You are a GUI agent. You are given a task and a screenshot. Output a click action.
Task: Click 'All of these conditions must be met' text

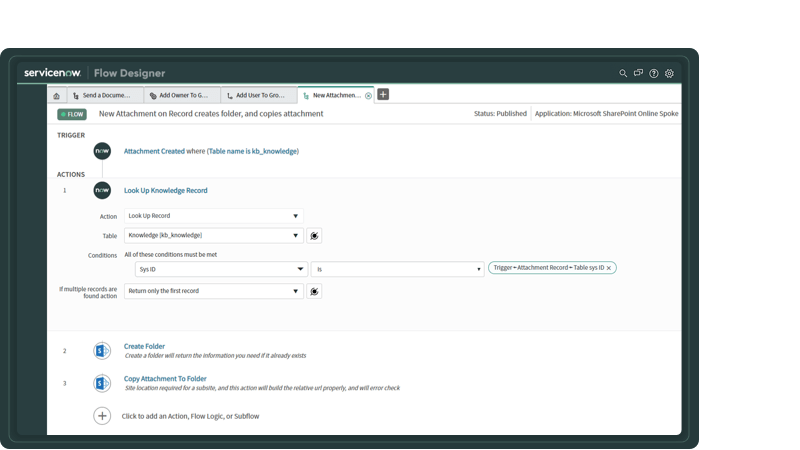coord(171,255)
